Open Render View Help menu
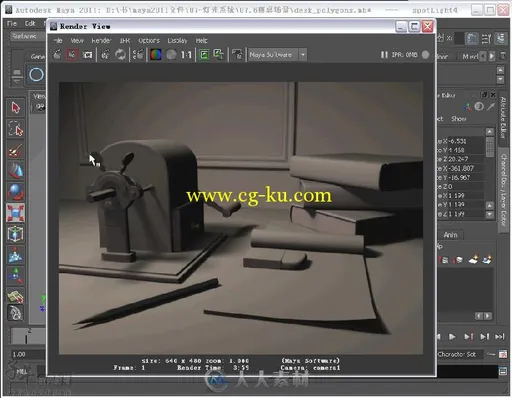Image resolution: width=512 pixels, height=398 pixels. coord(202,40)
